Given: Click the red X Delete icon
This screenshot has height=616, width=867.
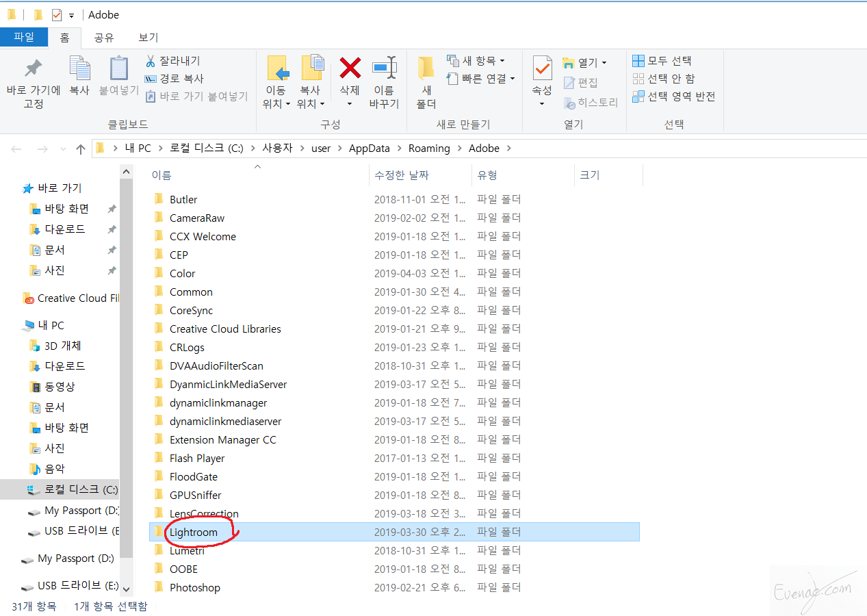Looking at the screenshot, I should (x=350, y=68).
